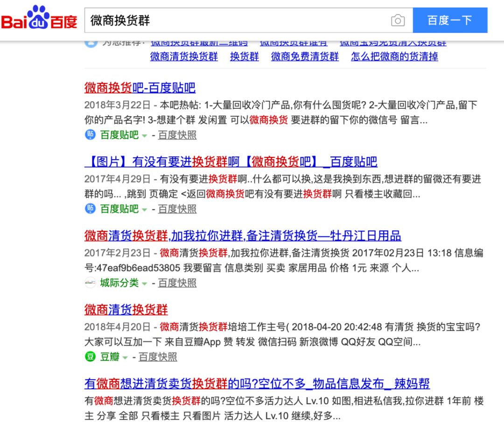Click the camera icon for image search
The height and width of the screenshot is (422, 504).
[398, 21]
